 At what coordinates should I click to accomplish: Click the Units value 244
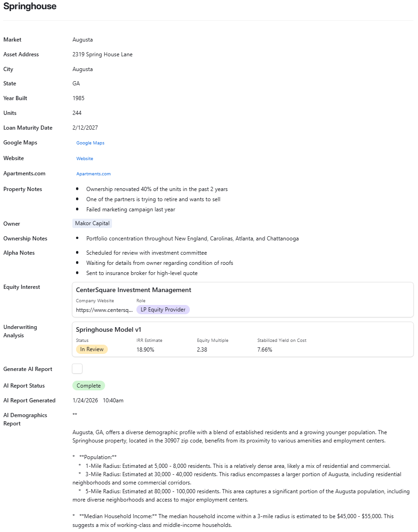click(77, 113)
